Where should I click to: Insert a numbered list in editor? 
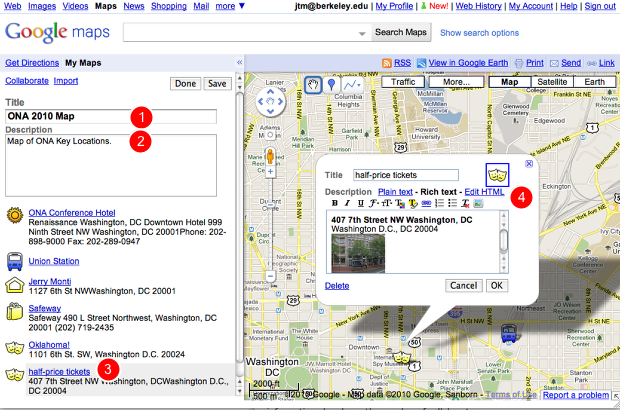439,203
